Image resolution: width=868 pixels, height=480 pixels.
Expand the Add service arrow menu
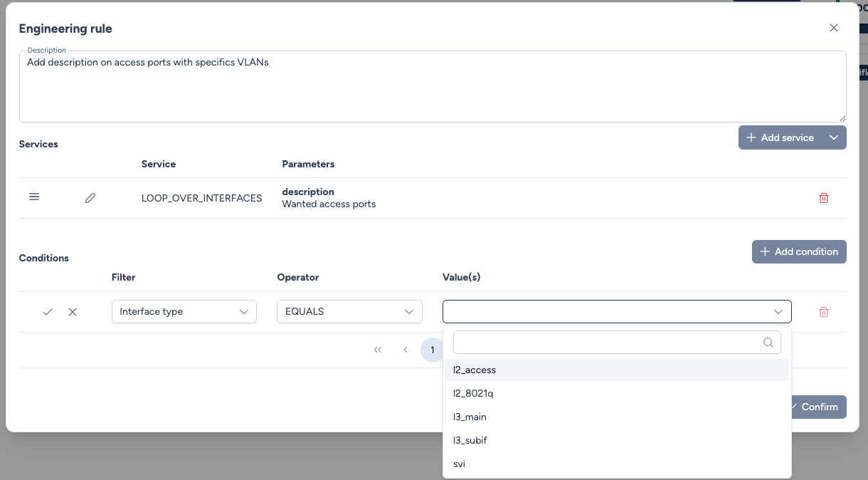[x=834, y=137]
